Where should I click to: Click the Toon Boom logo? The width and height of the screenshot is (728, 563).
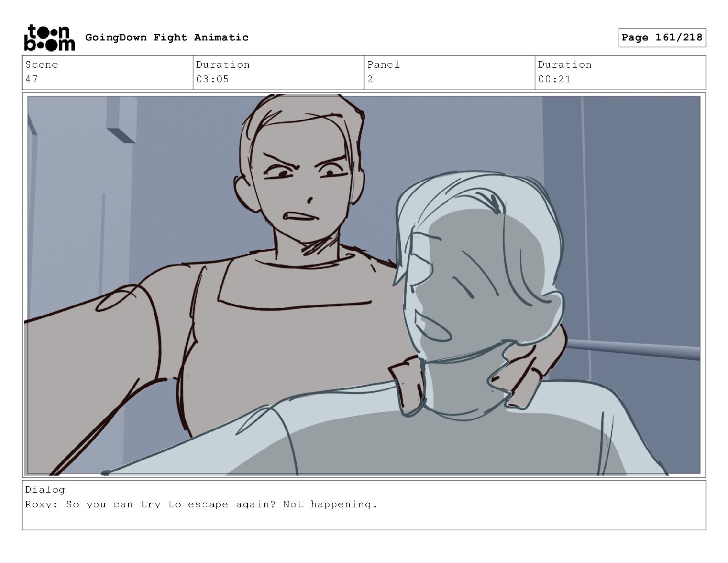49,37
